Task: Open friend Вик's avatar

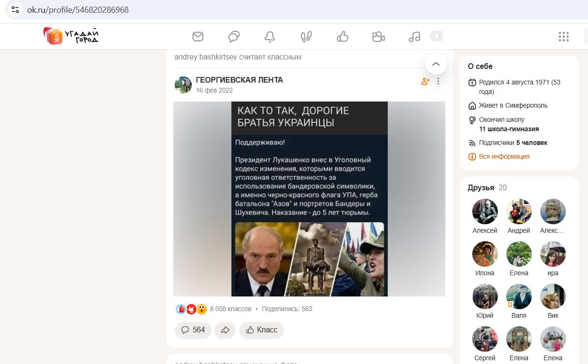Action: (x=553, y=296)
